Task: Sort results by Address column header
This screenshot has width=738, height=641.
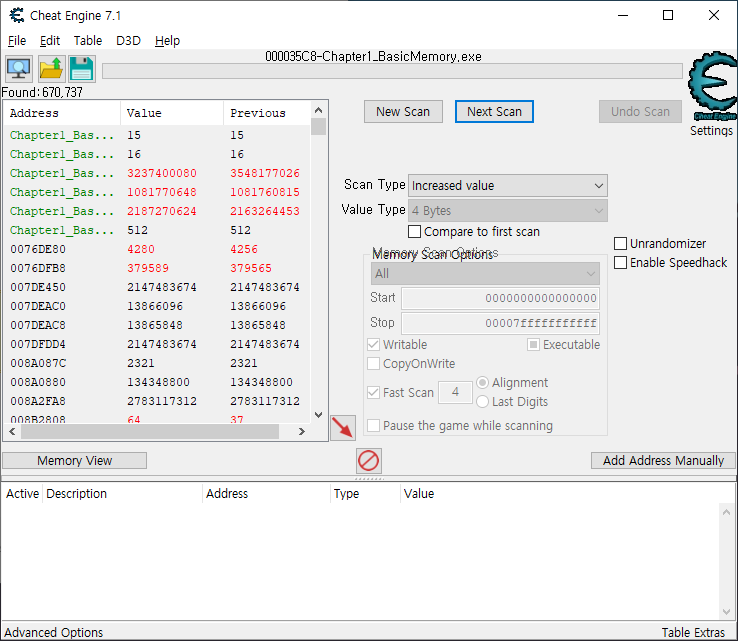Action: click(62, 113)
